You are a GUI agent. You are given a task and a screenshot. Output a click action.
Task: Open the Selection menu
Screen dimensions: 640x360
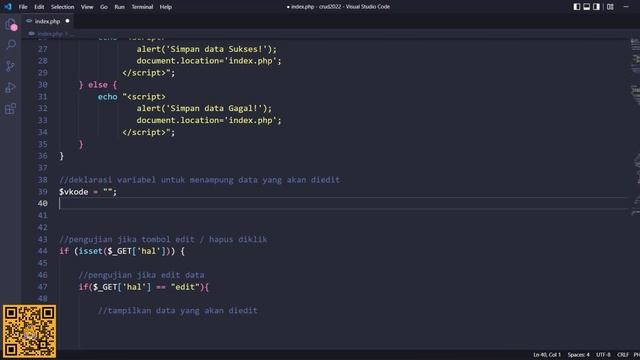pyautogui.click(x=62, y=7)
